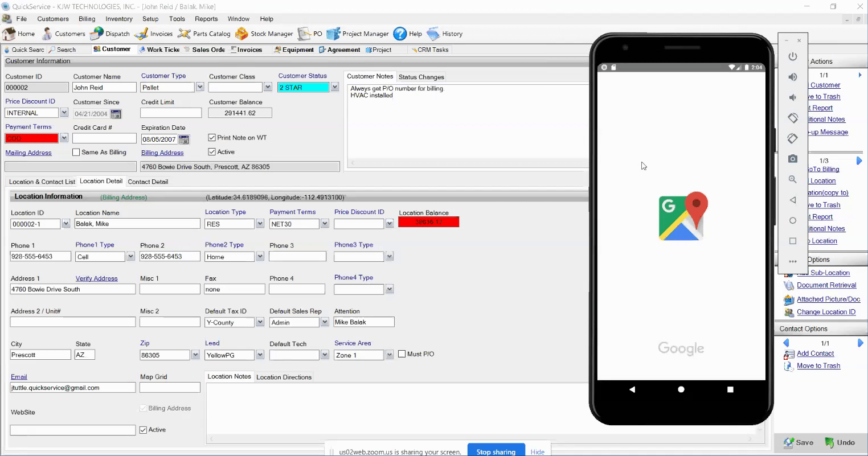
Task: Switch to the Contact Detail tab
Action: [148, 182]
